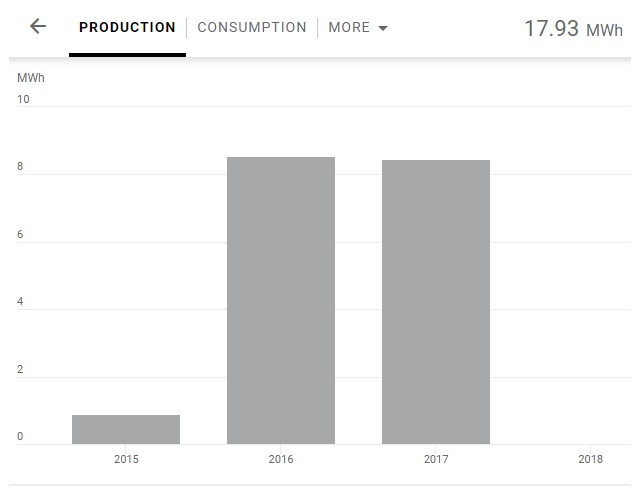Click the MWh unit label above the y-axis
640x500 pixels.
pyautogui.click(x=31, y=77)
